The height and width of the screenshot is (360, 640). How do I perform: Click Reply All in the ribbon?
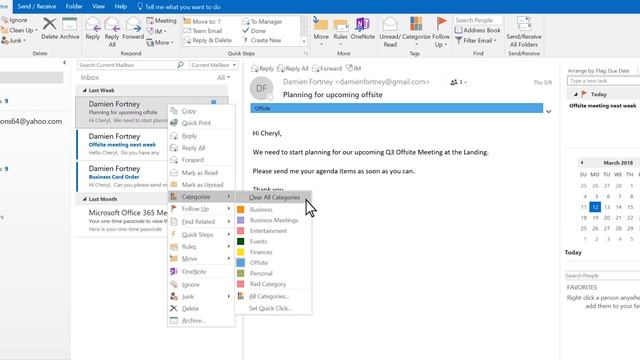click(x=112, y=32)
